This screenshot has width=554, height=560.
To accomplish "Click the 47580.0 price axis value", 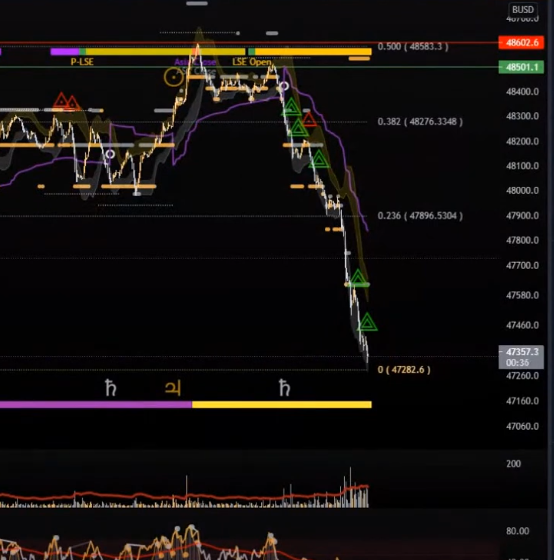I will (x=522, y=295).
